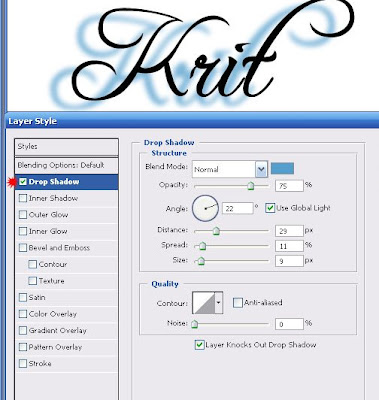Screen dimensions: 379x400
Task: Click the Spread value field
Action: [x=289, y=246]
